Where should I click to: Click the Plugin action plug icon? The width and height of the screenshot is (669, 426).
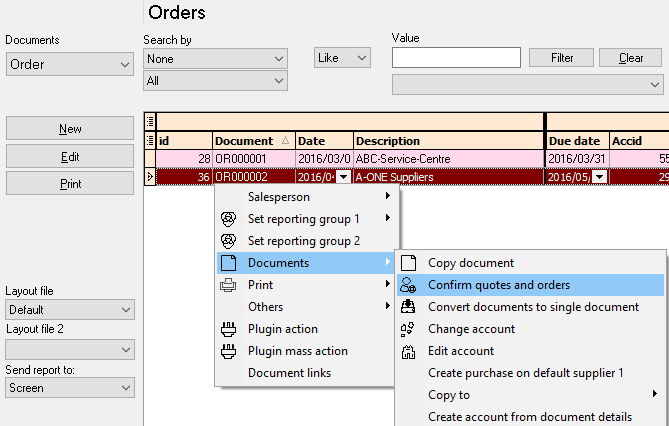tap(228, 329)
